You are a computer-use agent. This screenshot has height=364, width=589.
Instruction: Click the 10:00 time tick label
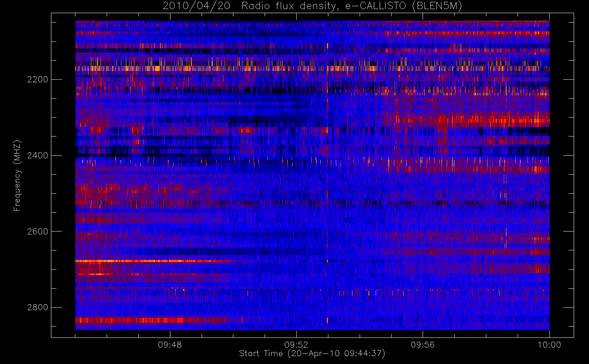[549, 345]
